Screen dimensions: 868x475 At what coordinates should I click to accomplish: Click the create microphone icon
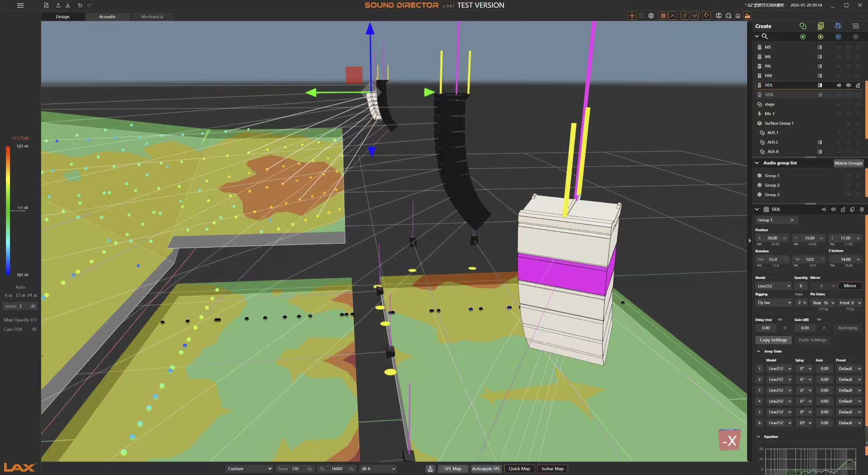pos(838,26)
